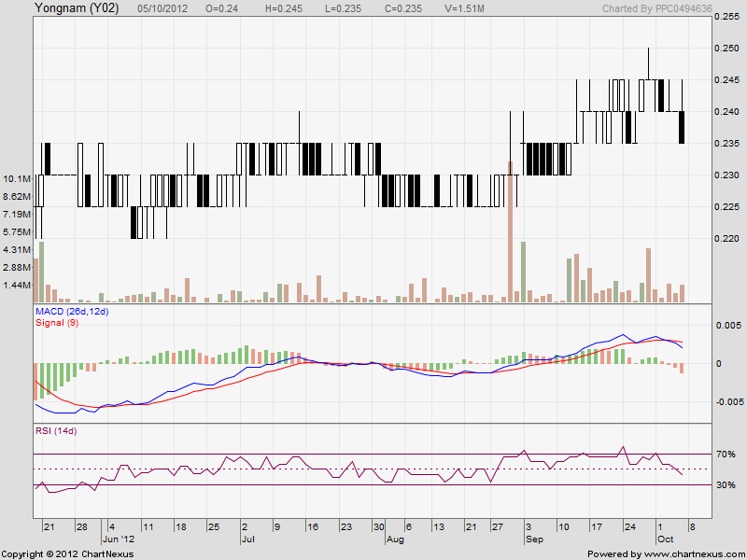This screenshot has width=747, height=560.
Task: Click the 27 date axis label
Action: click(x=498, y=527)
